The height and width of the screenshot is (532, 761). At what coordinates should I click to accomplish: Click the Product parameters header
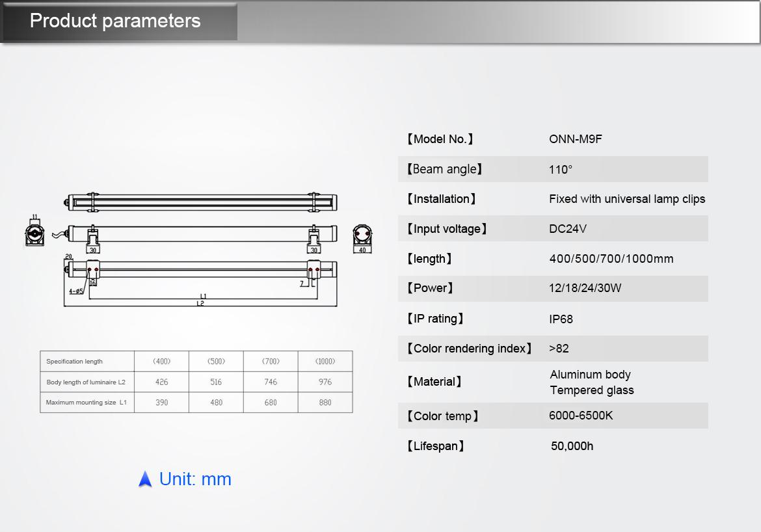(x=116, y=21)
